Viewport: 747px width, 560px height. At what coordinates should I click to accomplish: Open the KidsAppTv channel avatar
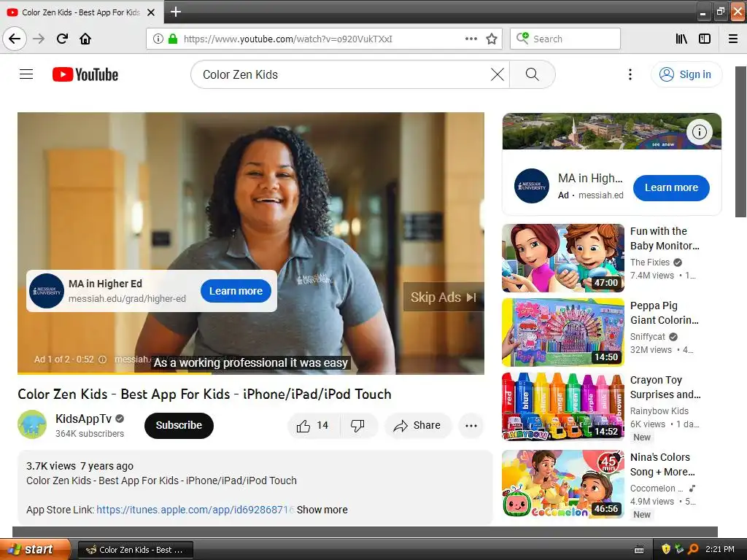32,424
